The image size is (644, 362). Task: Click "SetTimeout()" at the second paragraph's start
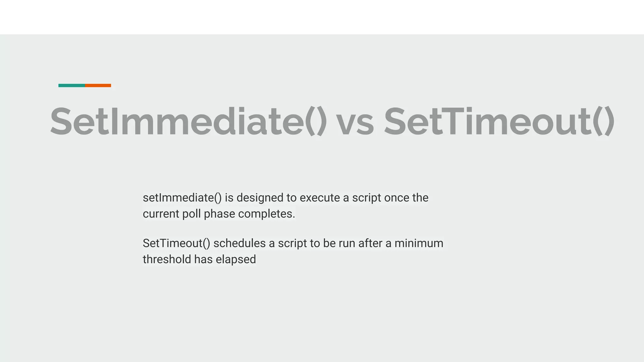pyautogui.click(x=176, y=243)
